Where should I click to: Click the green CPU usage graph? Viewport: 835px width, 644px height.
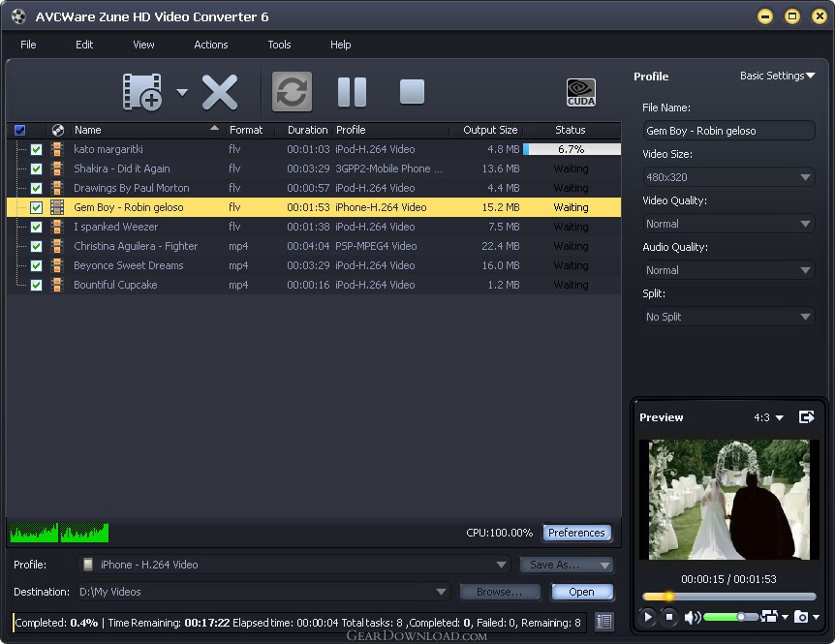click(x=59, y=533)
